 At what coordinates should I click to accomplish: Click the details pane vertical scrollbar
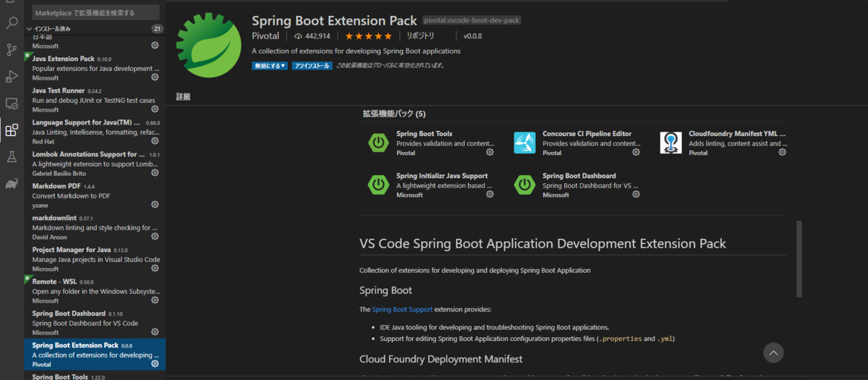point(799,258)
